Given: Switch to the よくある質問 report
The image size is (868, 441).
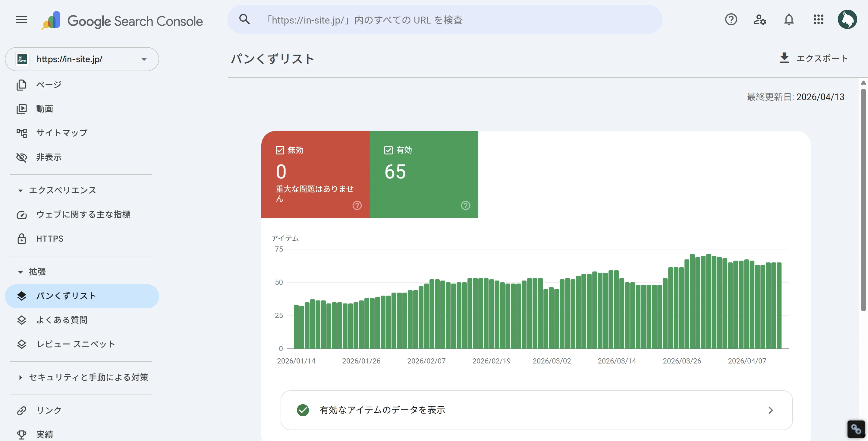Looking at the screenshot, I should tap(62, 320).
